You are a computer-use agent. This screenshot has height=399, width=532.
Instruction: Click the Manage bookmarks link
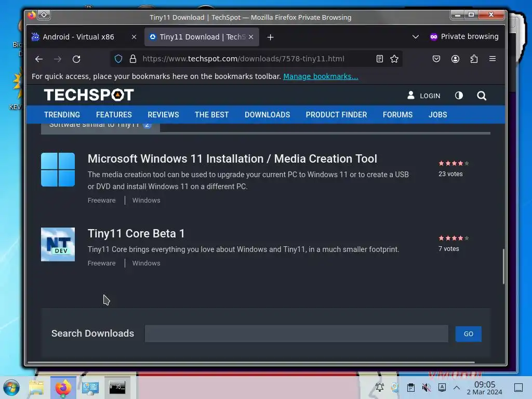(x=321, y=76)
